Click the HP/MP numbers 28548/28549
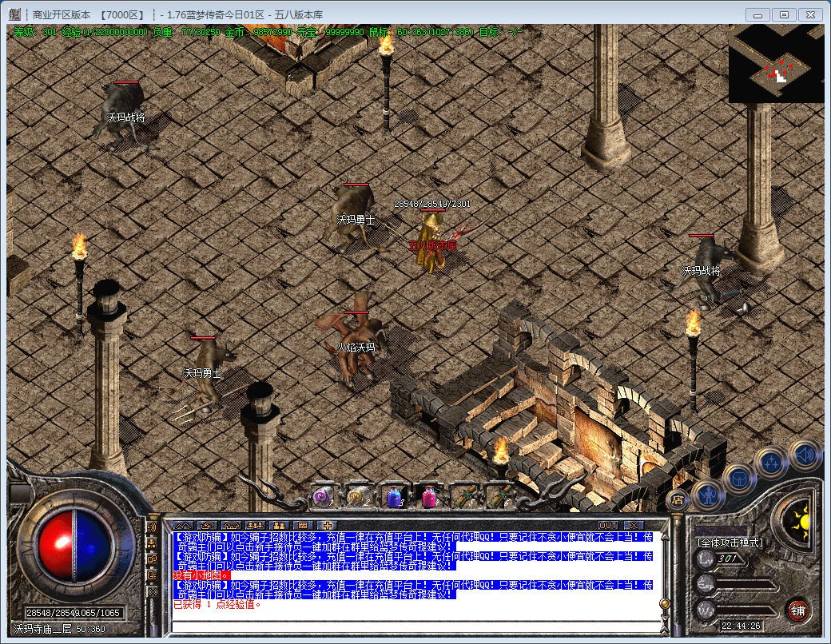 point(51,613)
